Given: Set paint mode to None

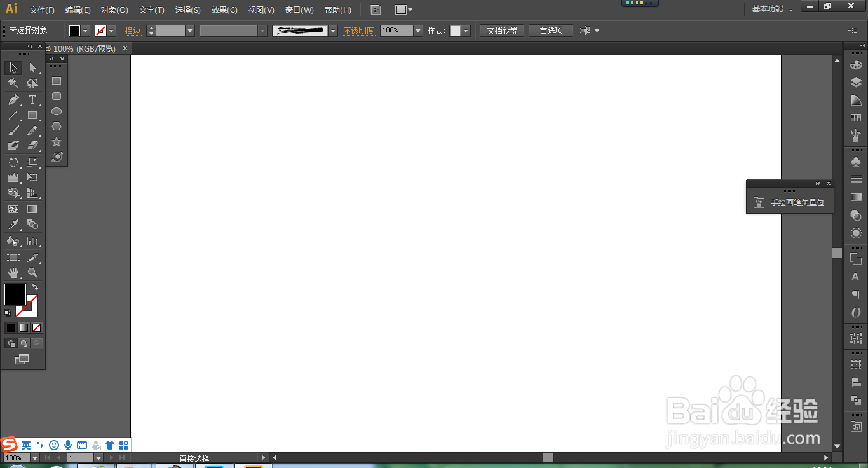Looking at the screenshot, I should pos(36,327).
